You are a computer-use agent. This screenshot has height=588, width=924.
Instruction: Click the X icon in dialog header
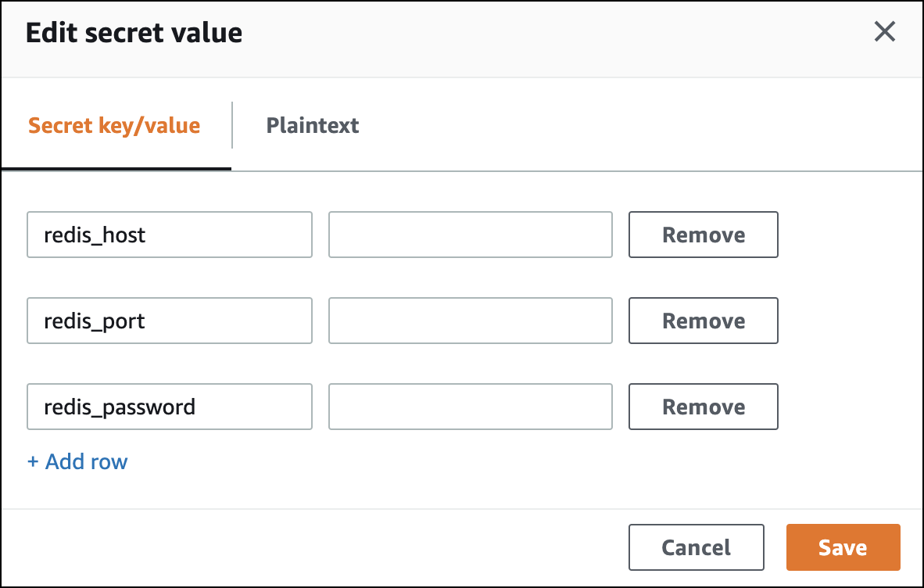click(x=884, y=32)
